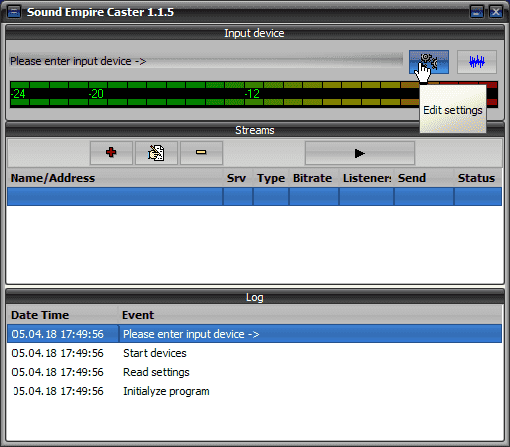Start streaming with the play button
Image resolution: width=510 pixels, height=447 pixels.
[360, 153]
